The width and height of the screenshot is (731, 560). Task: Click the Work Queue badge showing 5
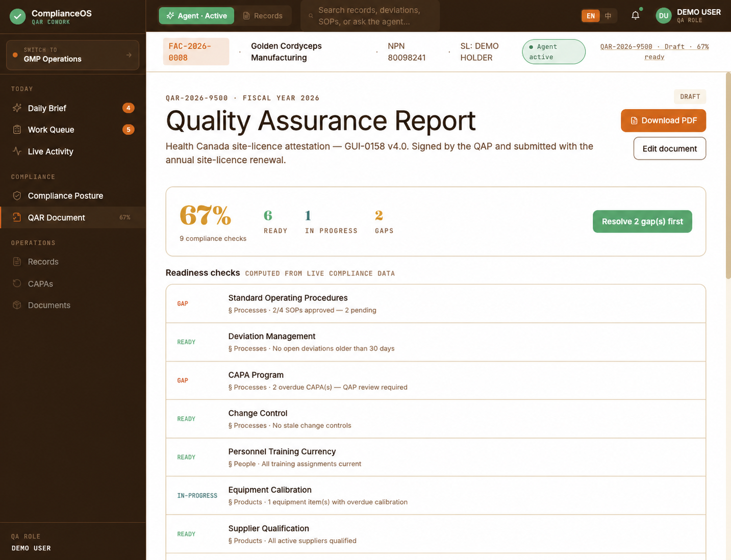pyautogui.click(x=129, y=130)
